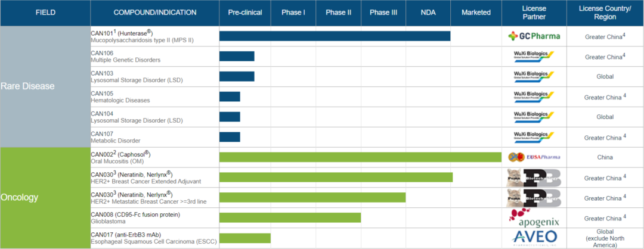Image resolution: width=644 pixels, height=249 pixels.
Task: Select the Pre-clinical column header
Action: tap(245, 13)
